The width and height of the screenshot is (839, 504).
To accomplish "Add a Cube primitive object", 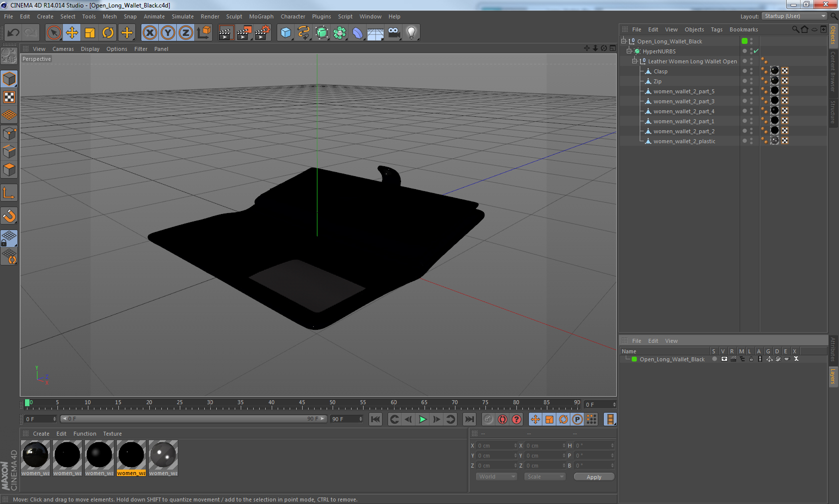I will [x=286, y=33].
